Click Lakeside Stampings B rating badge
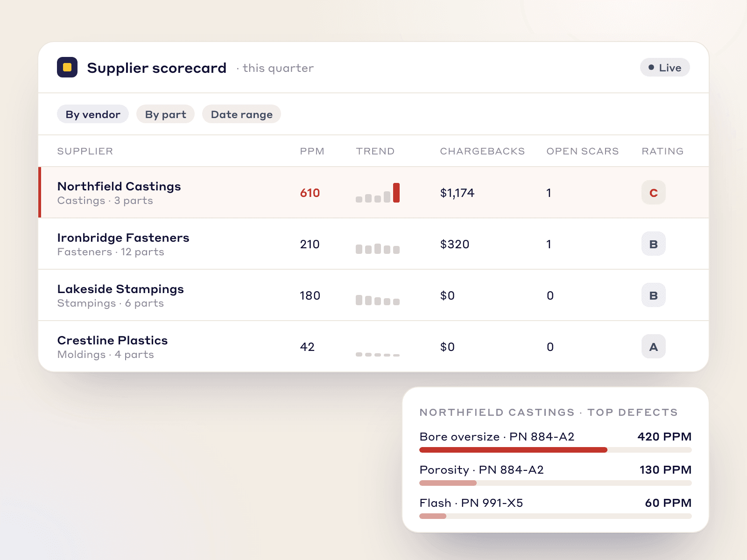Viewport: 747px width, 560px height. click(x=654, y=295)
